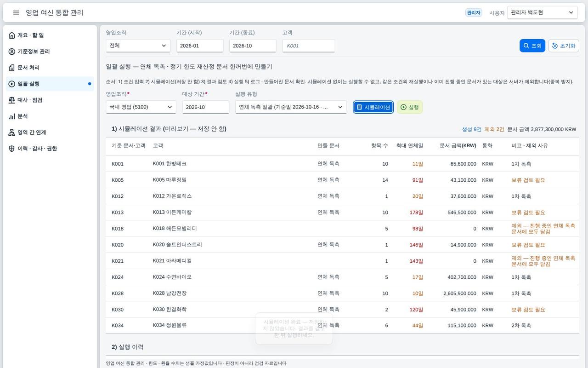This screenshot has height=368, width=588.
Task: Click the 조회 search button
Action: point(532,46)
